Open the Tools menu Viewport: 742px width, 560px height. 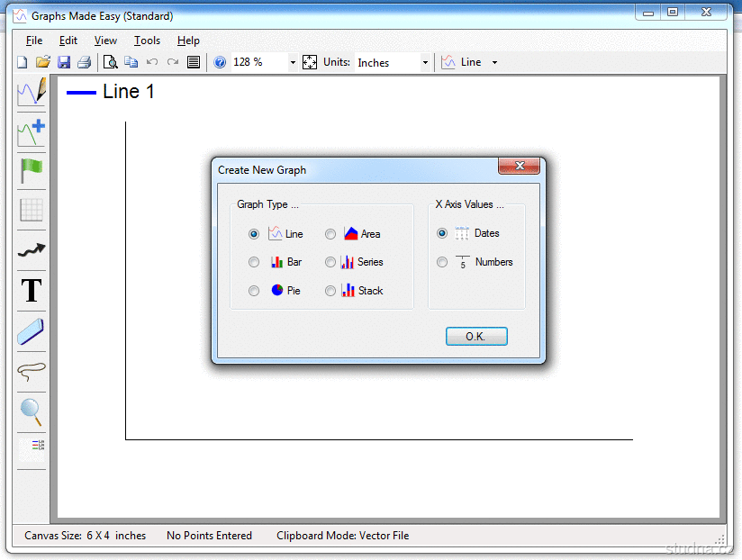tap(147, 41)
